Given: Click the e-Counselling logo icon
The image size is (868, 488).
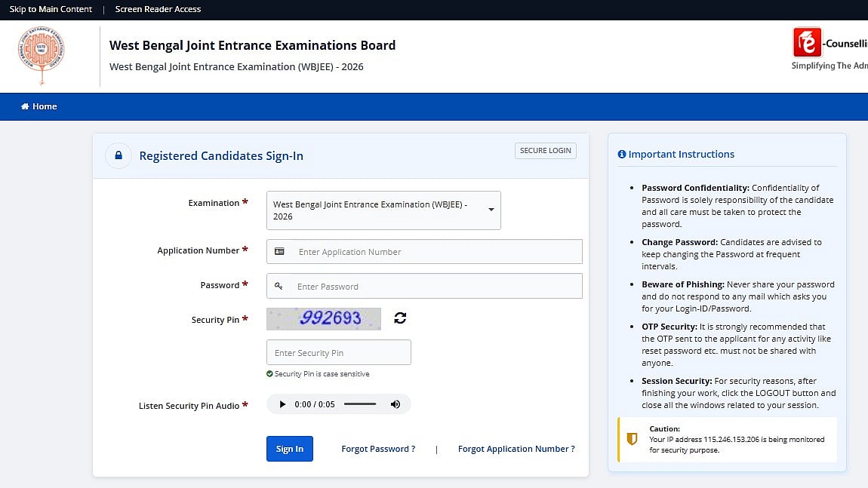Looking at the screenshot, I should [x=807, y=42].
